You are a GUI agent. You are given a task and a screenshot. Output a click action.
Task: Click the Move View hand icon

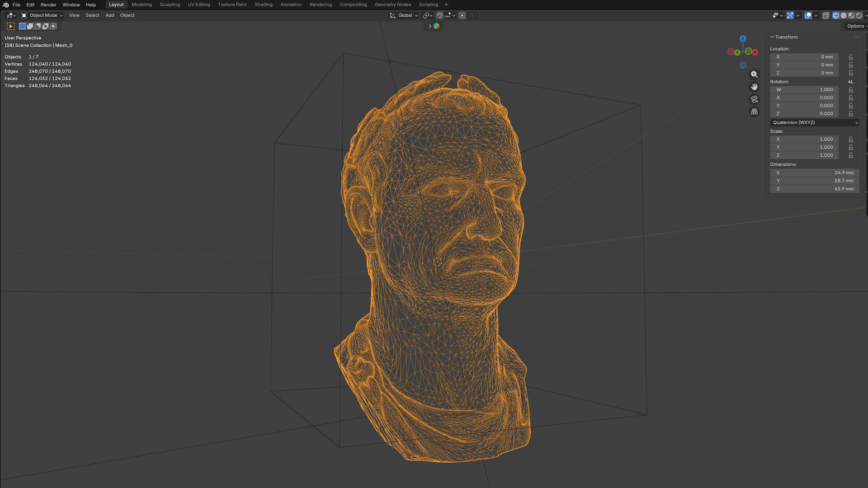(754, 87)
